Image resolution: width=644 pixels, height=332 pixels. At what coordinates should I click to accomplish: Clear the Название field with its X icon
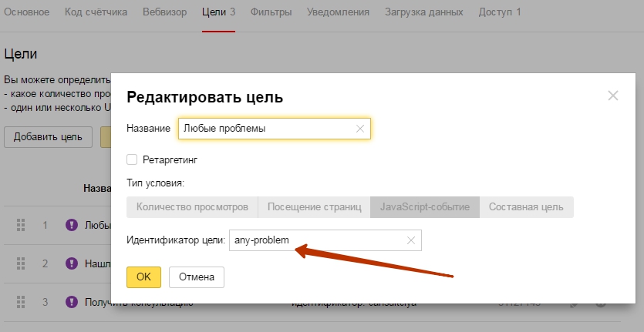359,129
